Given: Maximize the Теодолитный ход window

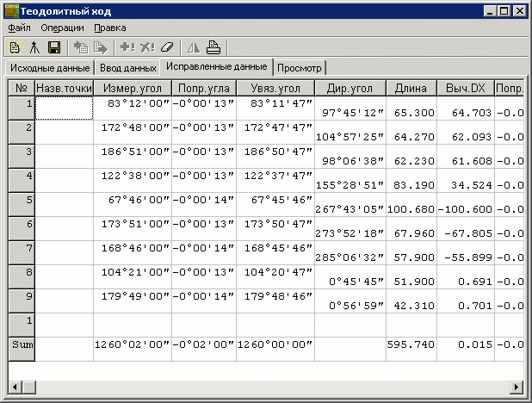Looking at the screenshot, I should [x=504, y=11].
